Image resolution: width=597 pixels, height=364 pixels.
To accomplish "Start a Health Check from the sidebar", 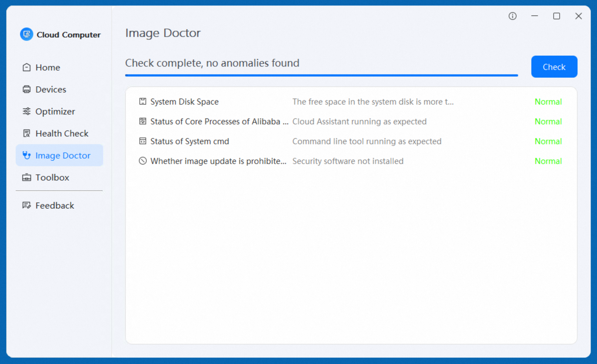I will [x=62, y=133].
